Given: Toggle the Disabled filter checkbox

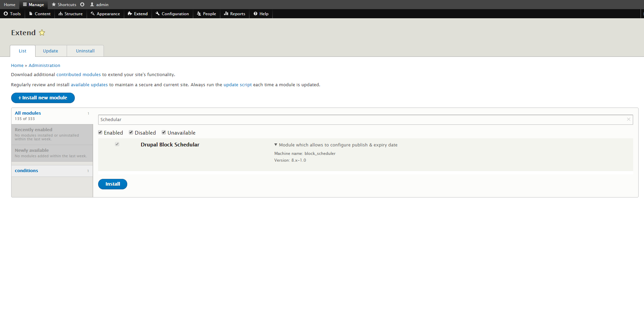Looking at the screenshot, I should (x=131, y=133).
